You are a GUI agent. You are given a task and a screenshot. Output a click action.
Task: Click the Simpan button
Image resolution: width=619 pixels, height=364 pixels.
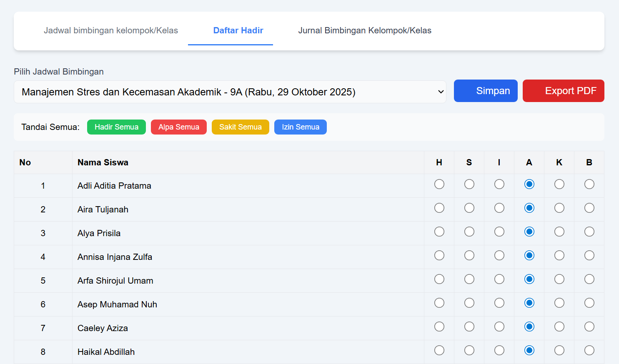click(x=485, y=90)
